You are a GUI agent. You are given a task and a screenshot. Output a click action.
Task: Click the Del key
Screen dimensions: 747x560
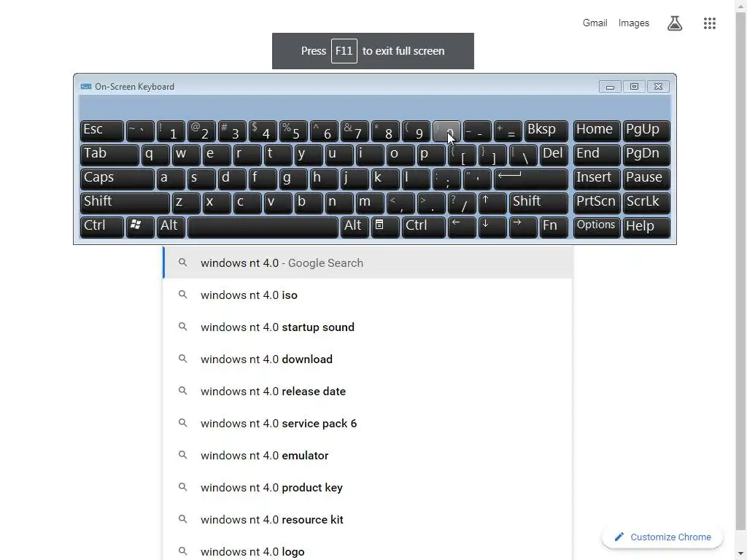point(554,155)
